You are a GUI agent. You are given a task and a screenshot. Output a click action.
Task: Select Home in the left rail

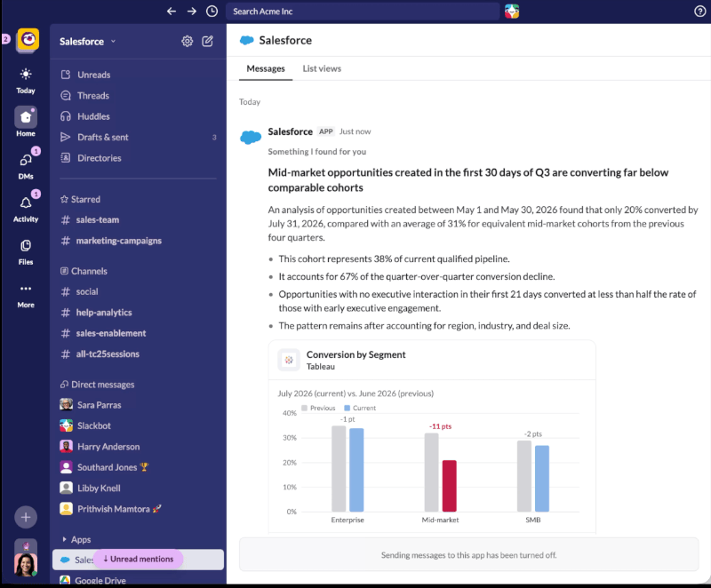pos(26,122)
